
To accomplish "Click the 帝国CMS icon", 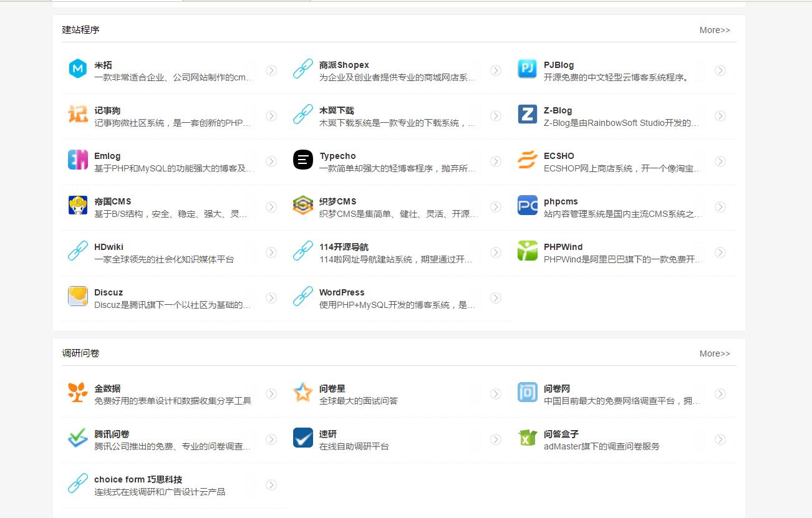I will (77, 206).
